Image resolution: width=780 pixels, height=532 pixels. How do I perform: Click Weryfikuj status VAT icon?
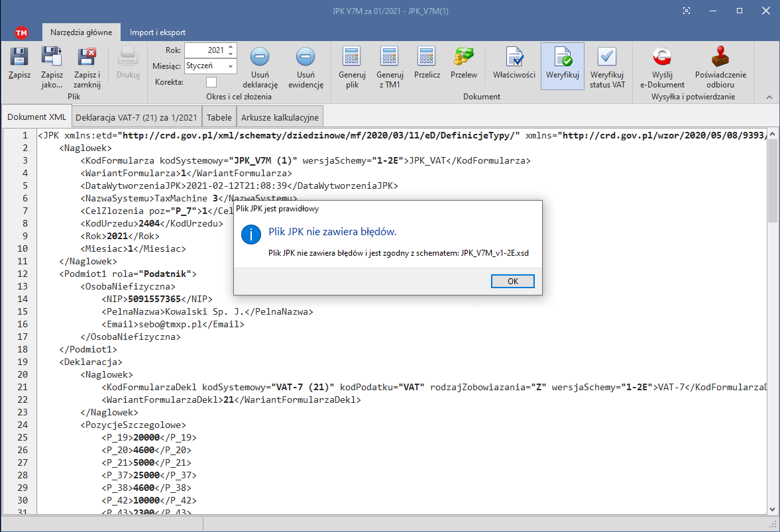[x=607, y=58]
